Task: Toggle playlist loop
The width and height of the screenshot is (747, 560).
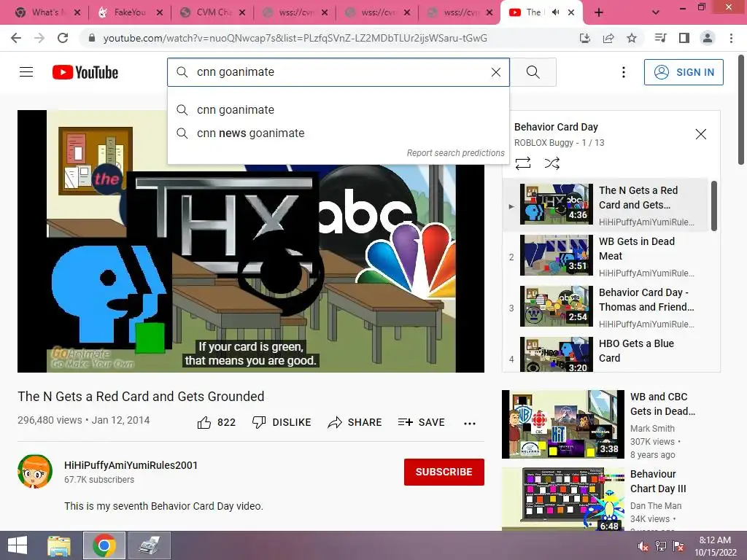Action: [522, 163]
